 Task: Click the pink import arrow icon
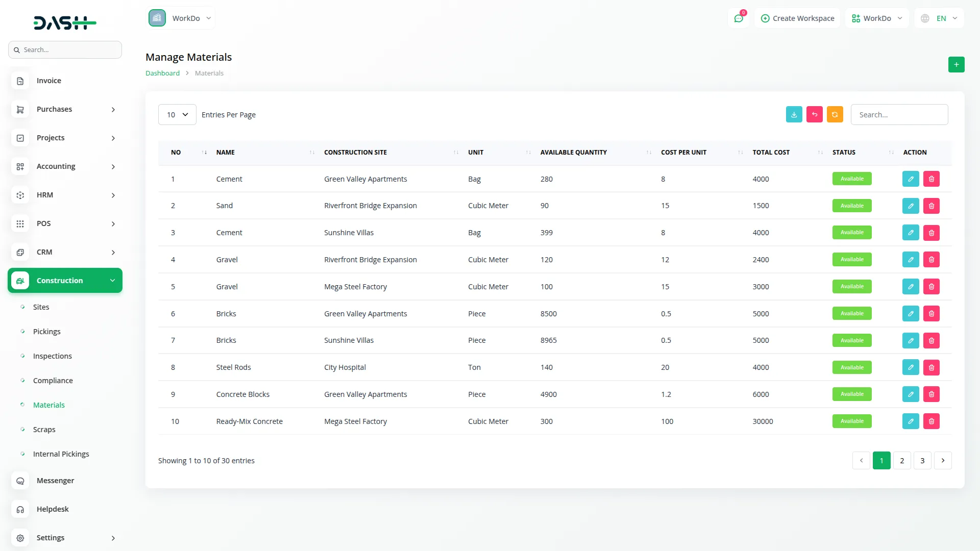coord(814,115)
